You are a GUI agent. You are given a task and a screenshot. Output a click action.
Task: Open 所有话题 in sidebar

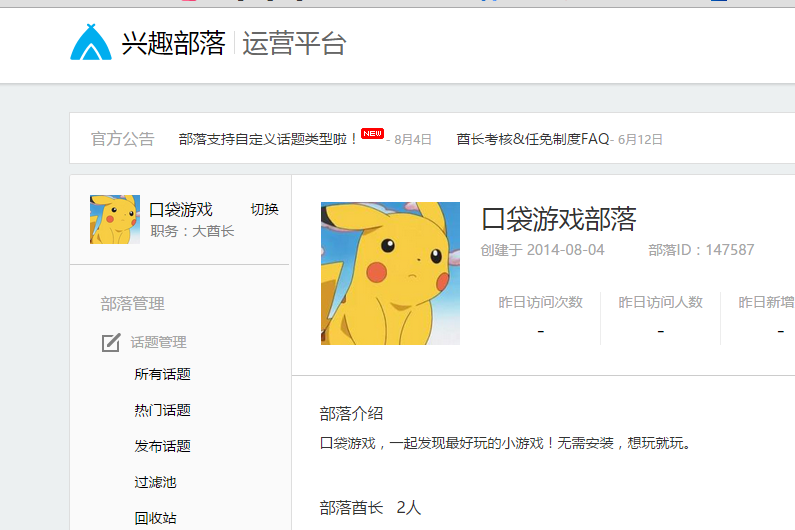click(x=162, y=374)
